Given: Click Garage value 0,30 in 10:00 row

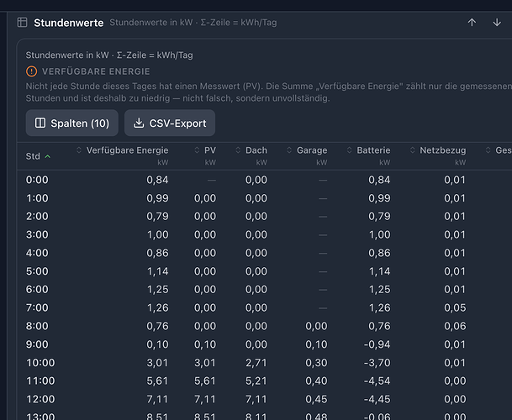Looking at the screenshot, I should click(316, 363).
